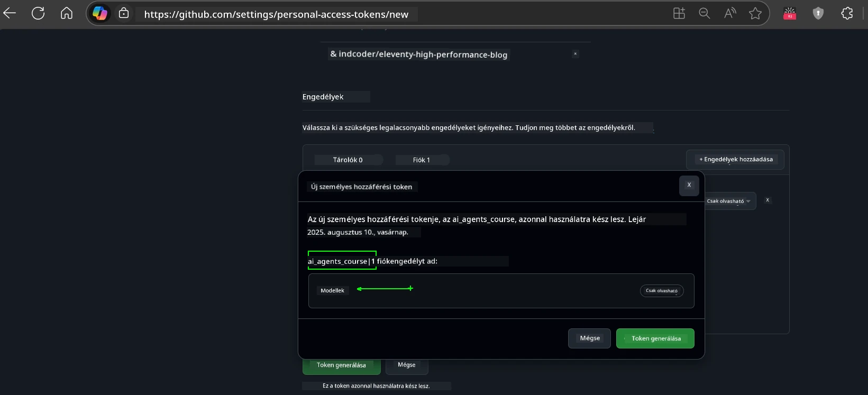
Task: Open the Copilot icon in address bar
Action: (x=100, y=14)
